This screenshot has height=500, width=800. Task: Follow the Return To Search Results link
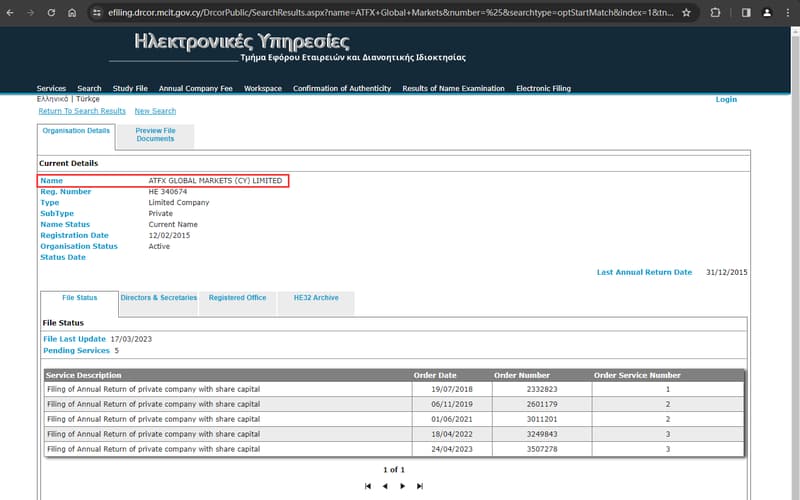click(82, 111)
